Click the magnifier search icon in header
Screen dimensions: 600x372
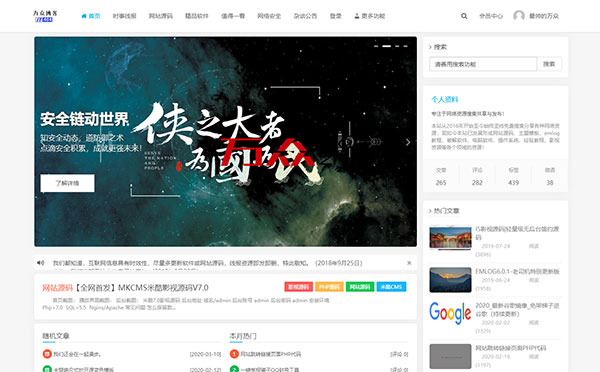464,16
